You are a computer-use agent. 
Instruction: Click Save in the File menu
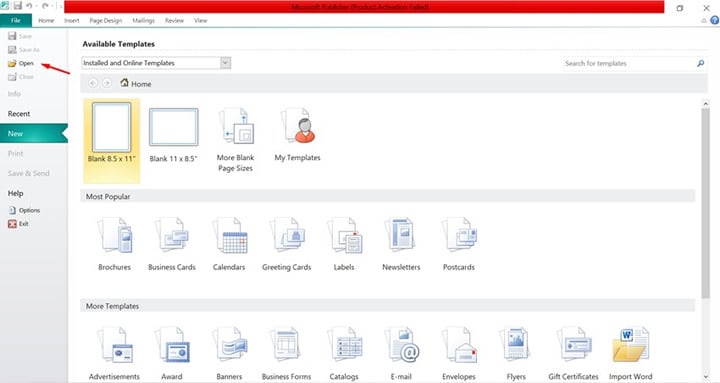click(20, 36)
